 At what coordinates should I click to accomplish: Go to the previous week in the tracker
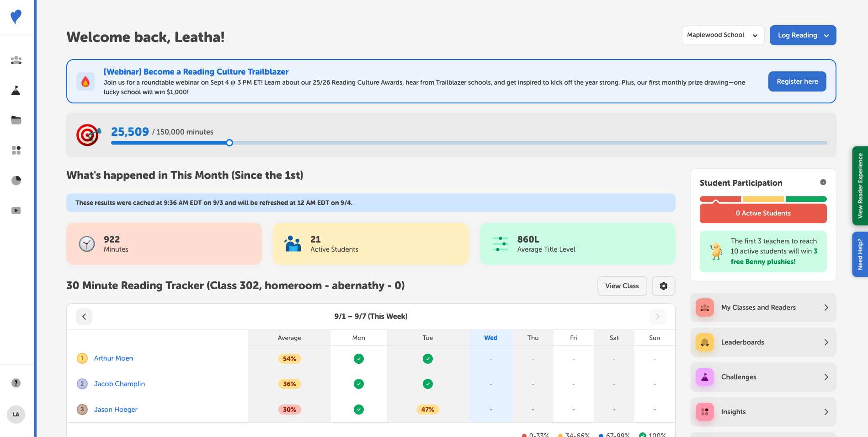click(84, 317)
